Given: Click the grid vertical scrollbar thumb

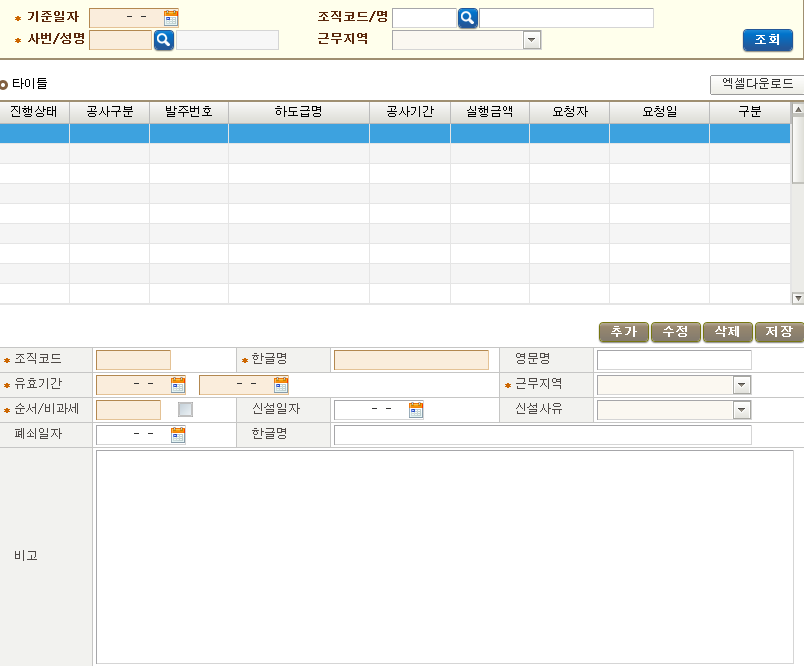Looking at the screenshot, I should click(798, 149).
